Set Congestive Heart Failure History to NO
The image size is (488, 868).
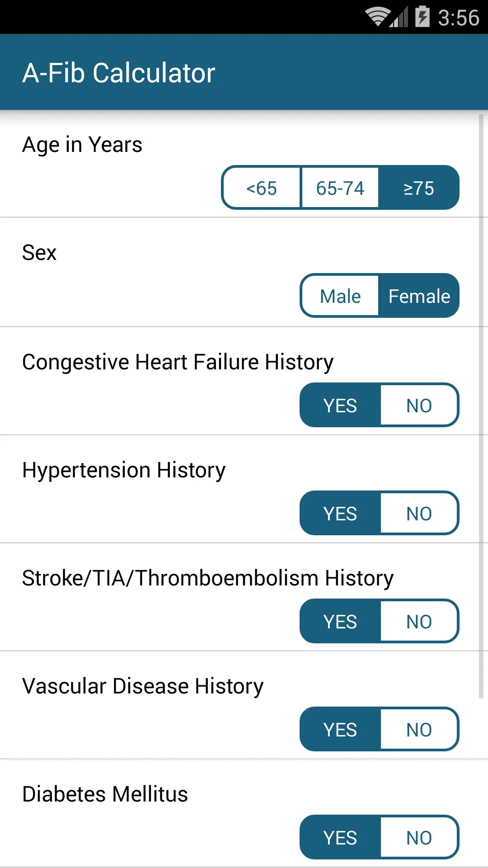coord(419,405)
